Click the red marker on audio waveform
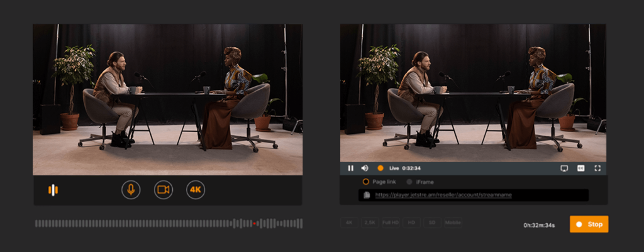Viewport: 644px width, 252px height. coord(254,223)
